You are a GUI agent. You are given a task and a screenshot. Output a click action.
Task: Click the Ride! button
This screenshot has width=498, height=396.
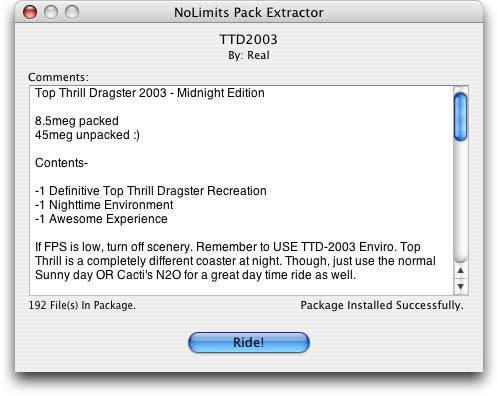click(x=249, y=342)
